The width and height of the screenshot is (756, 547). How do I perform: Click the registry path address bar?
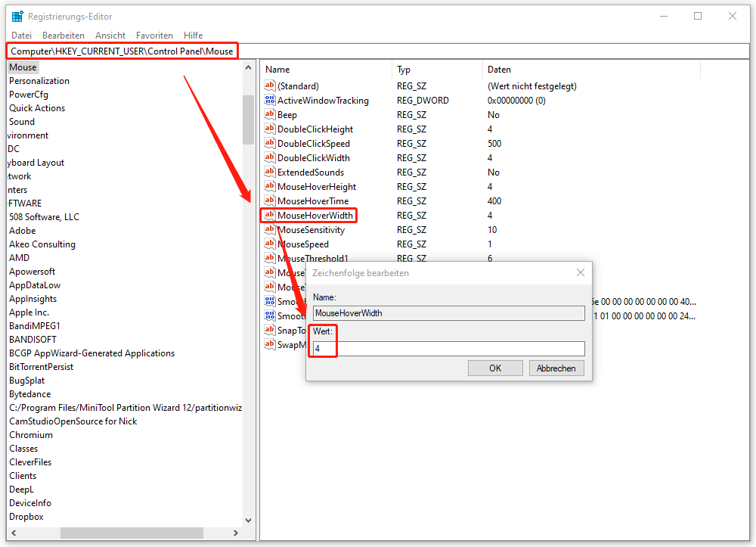click(x=378, y=51)
